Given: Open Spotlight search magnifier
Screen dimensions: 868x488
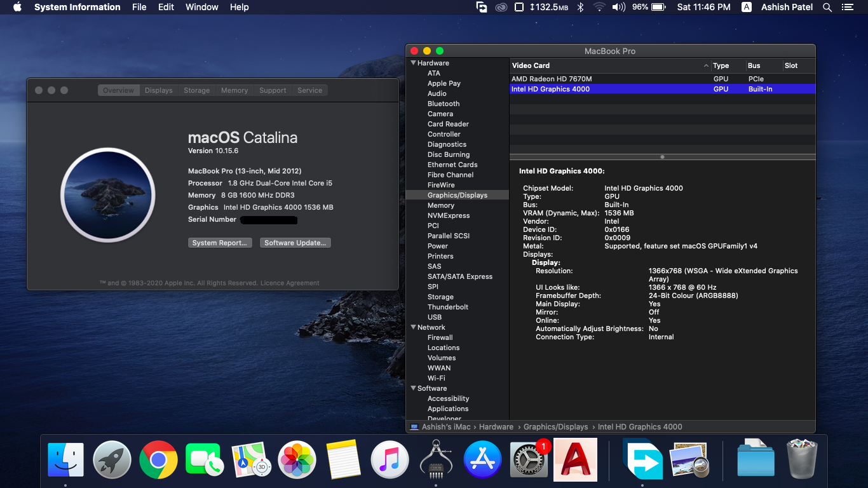Looking at the screenshot, I should point(827,7).
